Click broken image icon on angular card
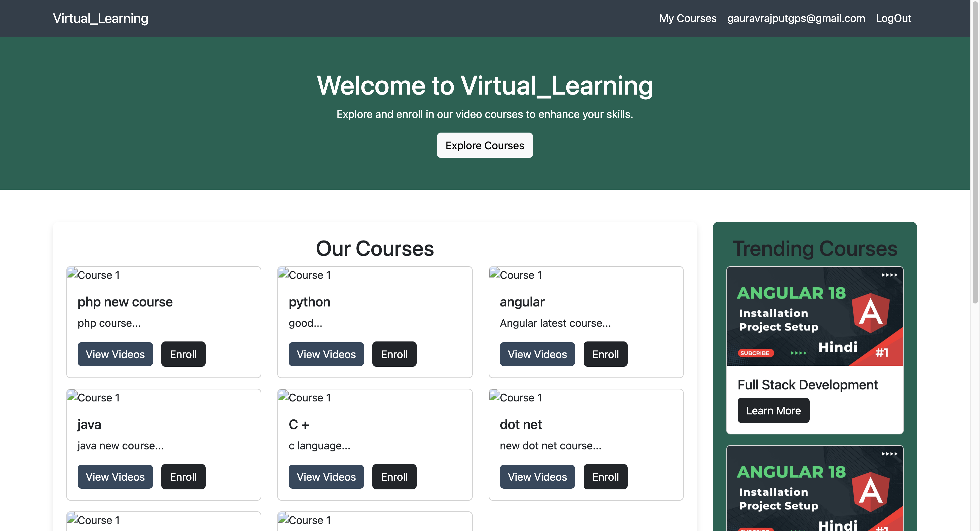This screenshot has height=531, width=980. click(495, 273)
